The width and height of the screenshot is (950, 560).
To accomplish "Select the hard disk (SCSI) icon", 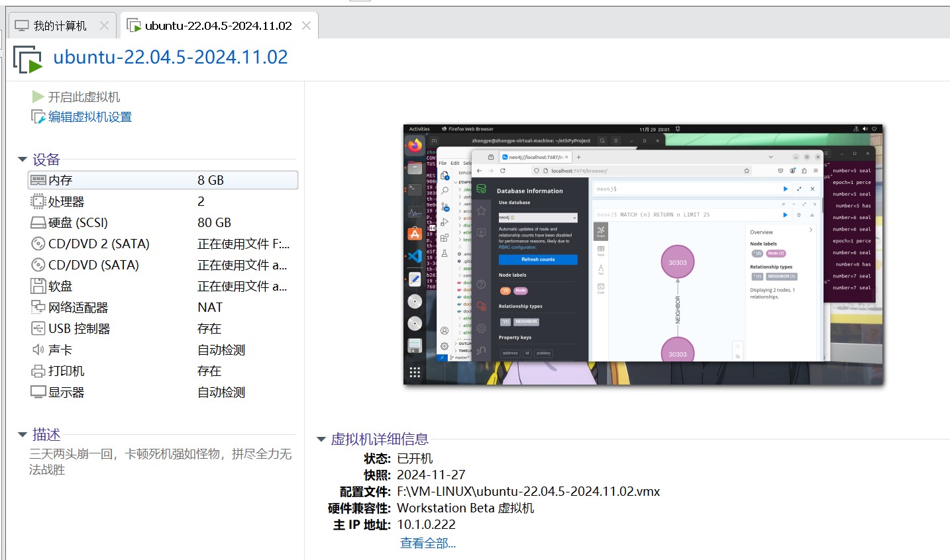I will tap(38, 222).
